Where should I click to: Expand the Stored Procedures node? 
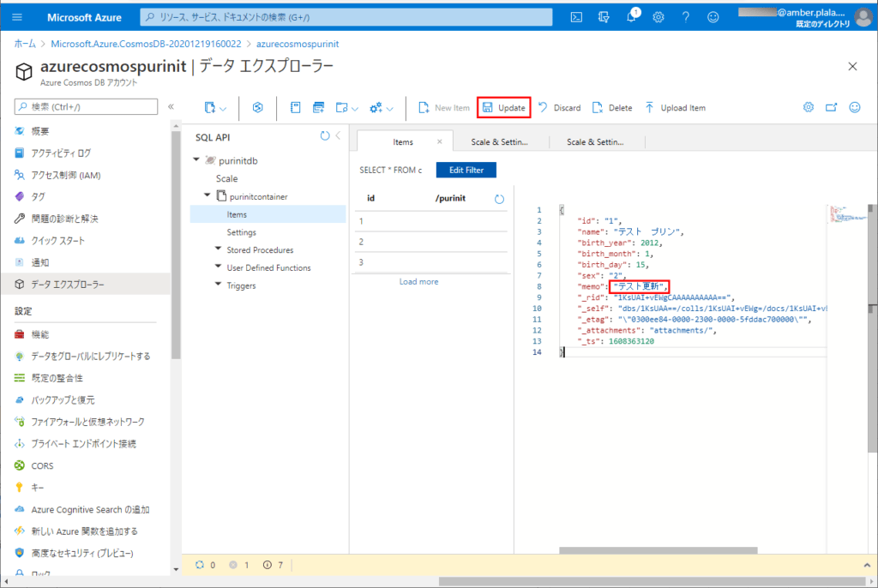[219, 249]
